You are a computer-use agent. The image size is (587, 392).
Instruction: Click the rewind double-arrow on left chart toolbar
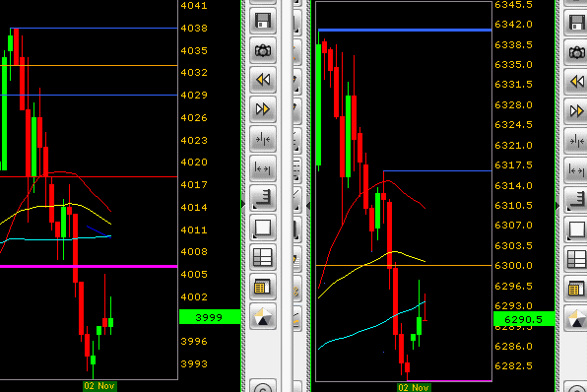(263, 80)
